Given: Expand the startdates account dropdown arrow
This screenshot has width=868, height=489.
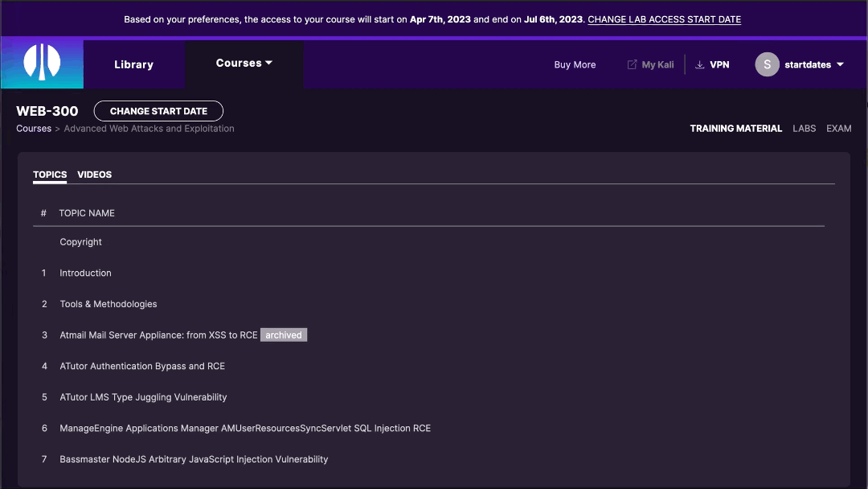Looking at the screenshot, I should [x=839, y=64].
